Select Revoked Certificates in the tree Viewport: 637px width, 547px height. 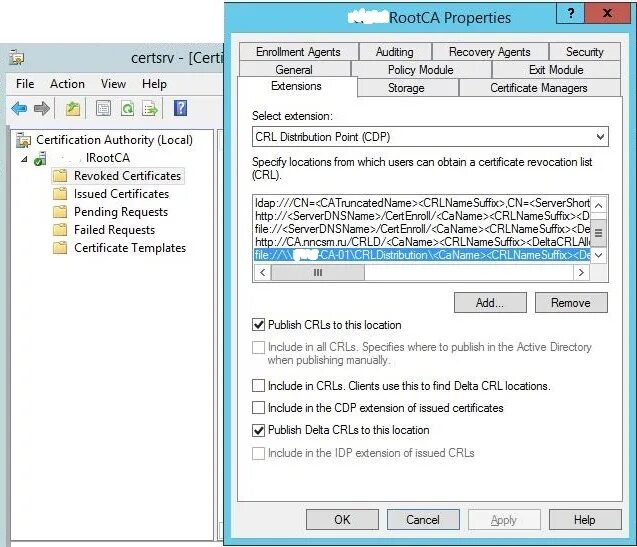(127, 176)
